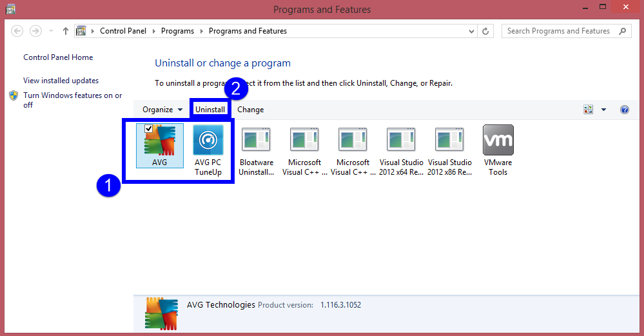The image size is (644, 336).
Task: Go back using the back arrow
Action: [17, 31]
